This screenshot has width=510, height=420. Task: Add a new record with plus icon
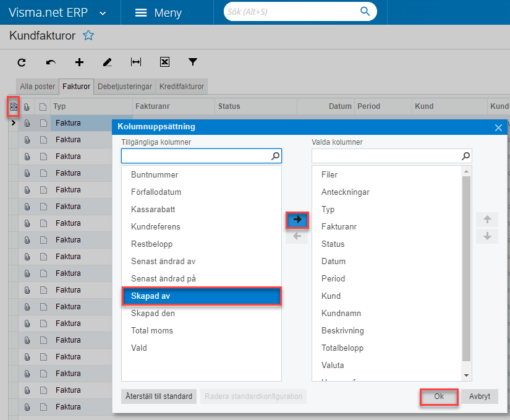pyautogui.click(x=79, y=62)
